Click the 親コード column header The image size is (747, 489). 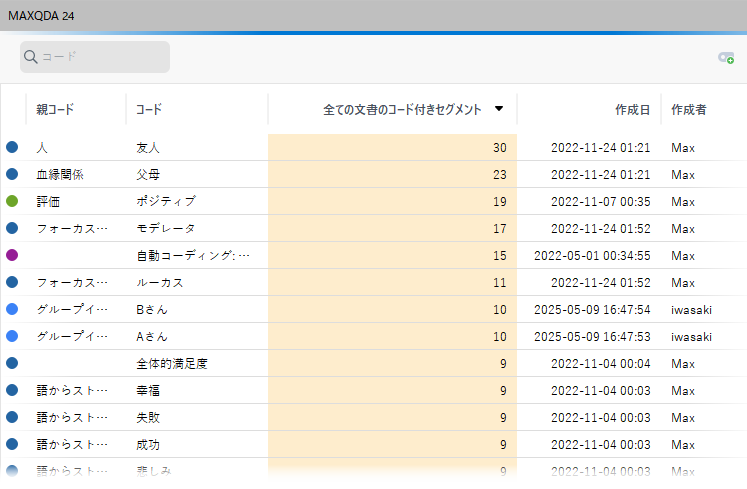pyautogui.click(x=55, y=109)
